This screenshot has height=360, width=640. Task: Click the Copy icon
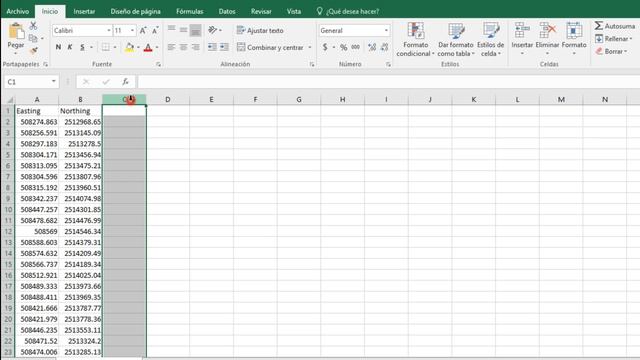33,38
